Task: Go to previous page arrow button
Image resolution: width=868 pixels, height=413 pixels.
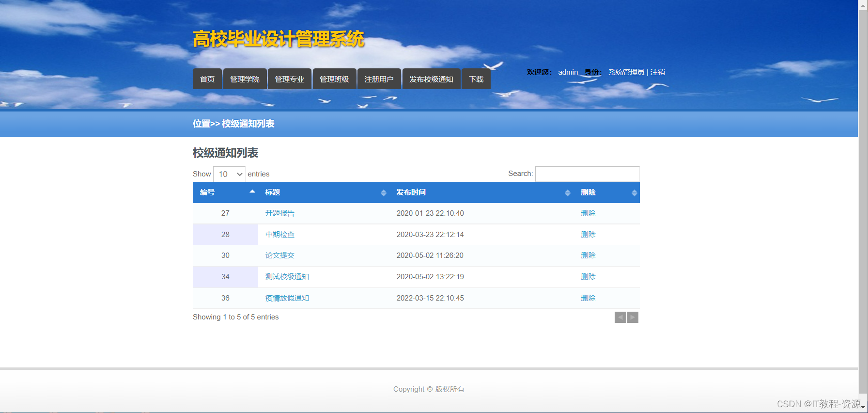Action: 620,317
